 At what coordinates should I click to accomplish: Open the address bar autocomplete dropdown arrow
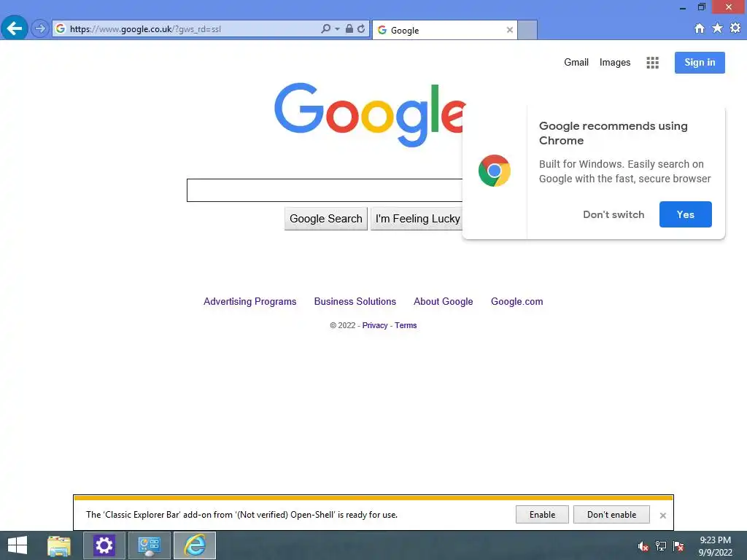[x=337, y=29]
